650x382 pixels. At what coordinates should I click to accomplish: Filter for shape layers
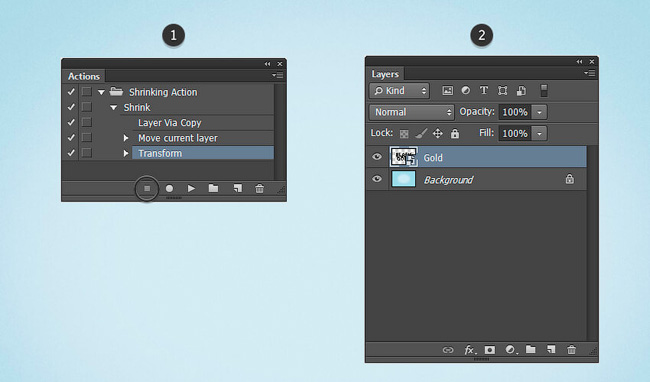502,91
